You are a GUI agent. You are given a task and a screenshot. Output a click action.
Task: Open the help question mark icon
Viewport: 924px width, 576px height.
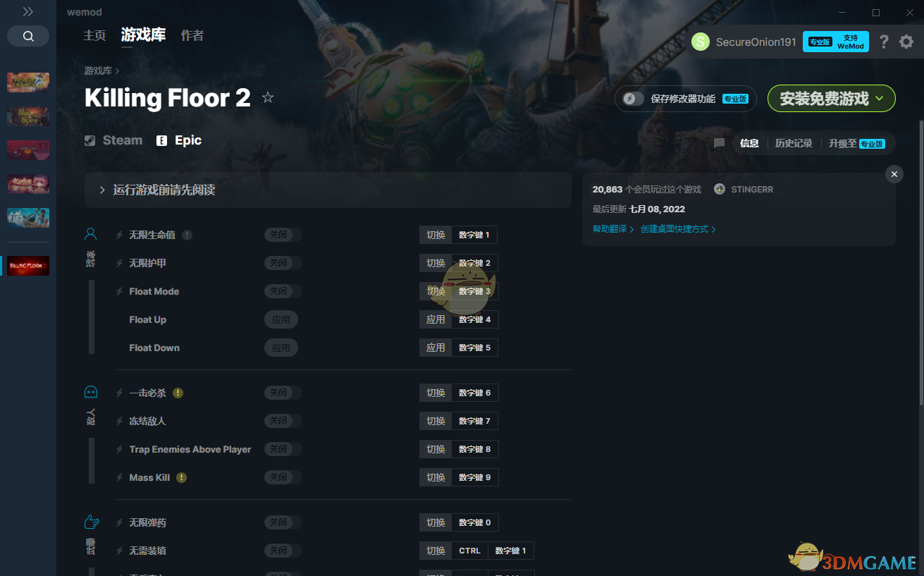884,42
